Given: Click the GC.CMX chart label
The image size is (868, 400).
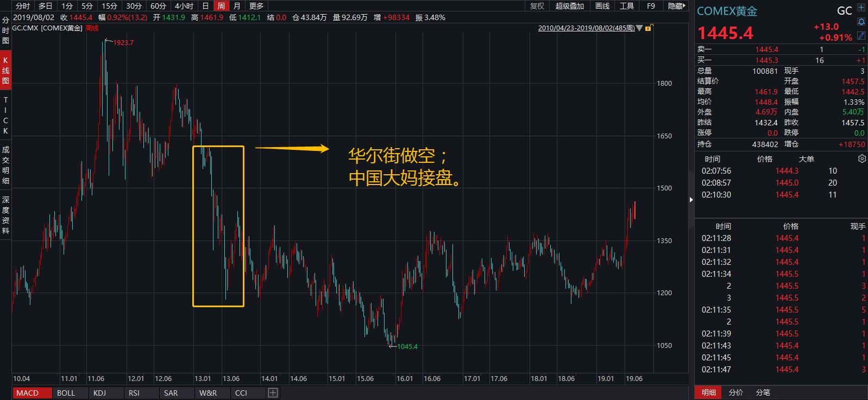Looking at the screenshot, I should click(25, 28).
